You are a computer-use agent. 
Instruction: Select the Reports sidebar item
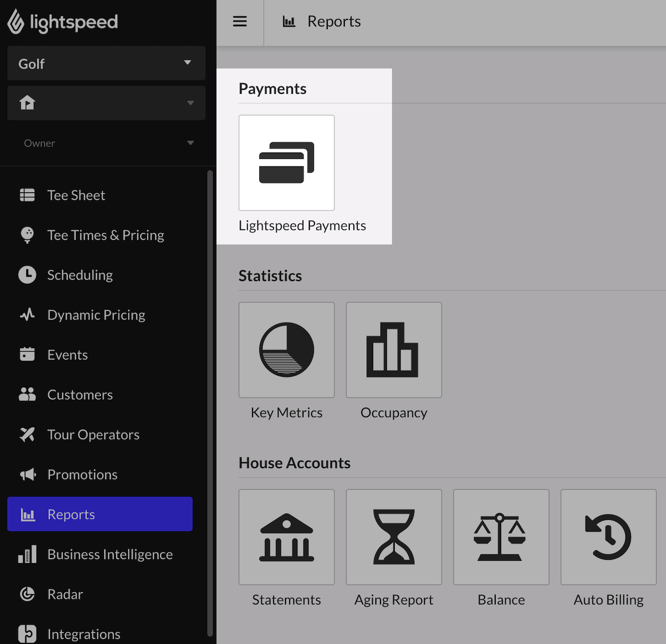pos(100,514)
